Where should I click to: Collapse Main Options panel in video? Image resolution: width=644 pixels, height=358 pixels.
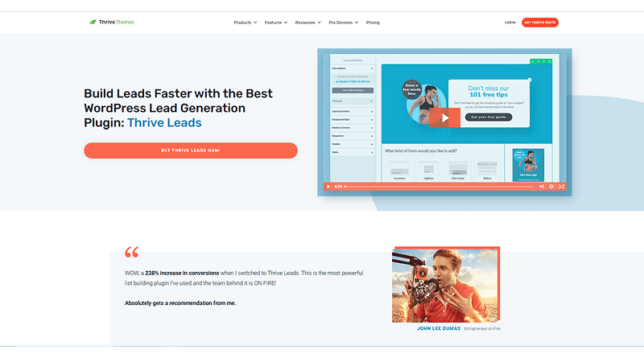click(x=353, y=68)
